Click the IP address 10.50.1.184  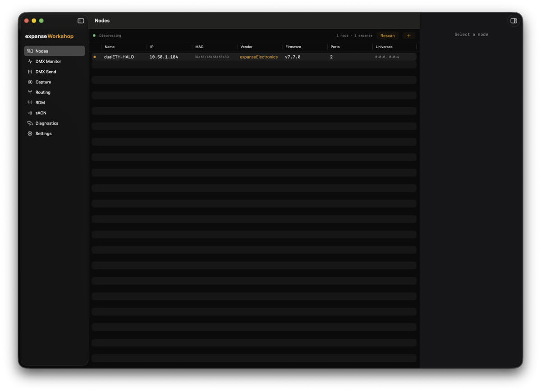[x=164, y=57]
